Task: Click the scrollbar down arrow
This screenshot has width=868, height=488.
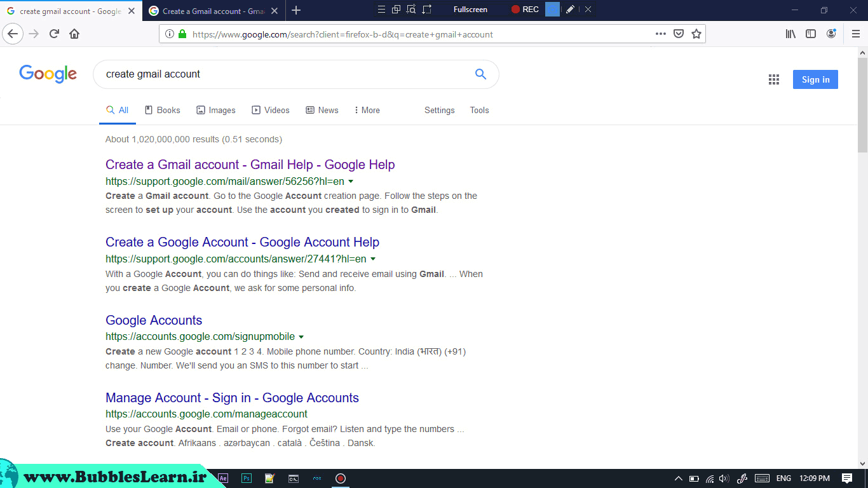Action: [862, 463]
